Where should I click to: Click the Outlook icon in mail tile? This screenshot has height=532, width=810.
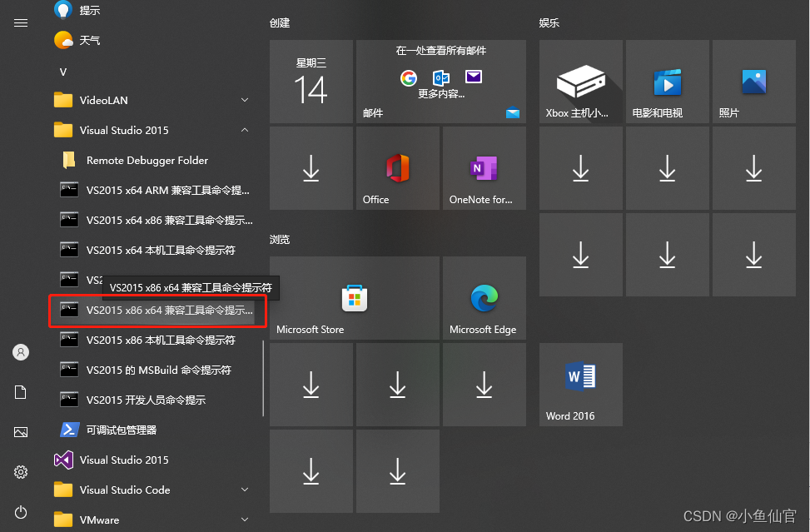pos(441,78)
